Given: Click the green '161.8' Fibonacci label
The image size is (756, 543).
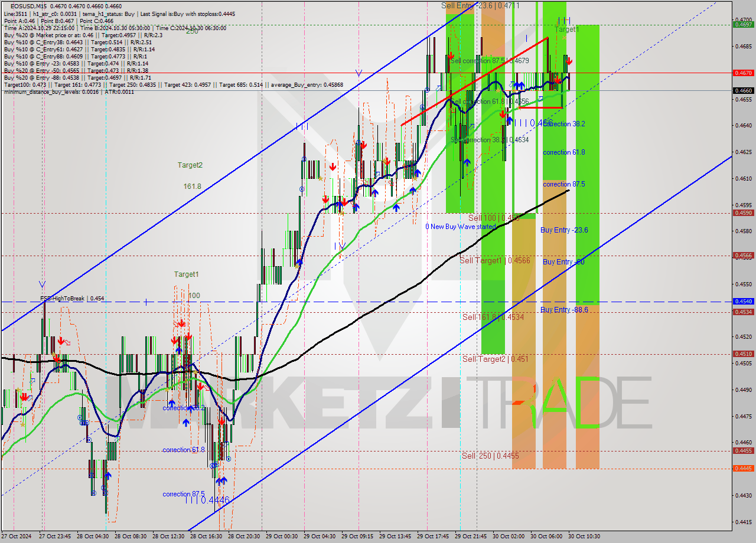Looking at the screenshot, I should (x=192, y=186).
